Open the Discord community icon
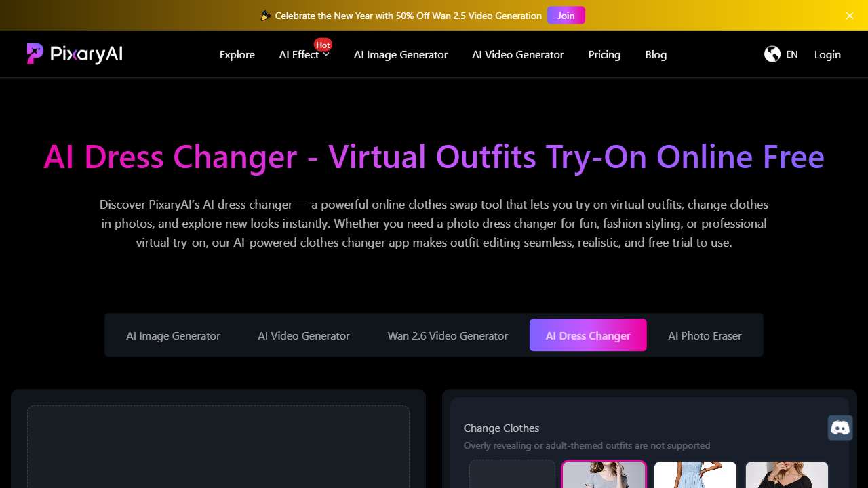868x488 pixels. 840,428
